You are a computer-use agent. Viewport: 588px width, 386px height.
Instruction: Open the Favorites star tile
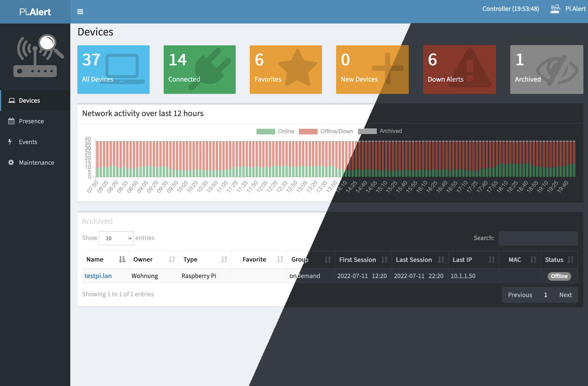click(x=286, y=69)
